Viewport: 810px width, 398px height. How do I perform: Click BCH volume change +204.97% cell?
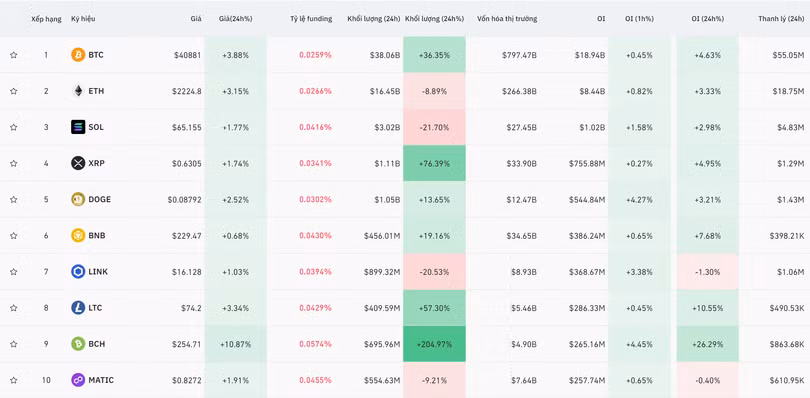434,344
